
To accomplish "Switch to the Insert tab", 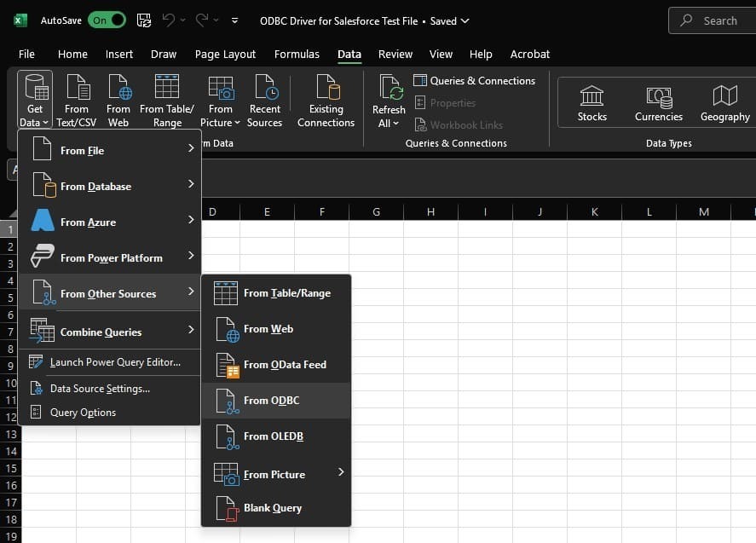I will 119,54.
